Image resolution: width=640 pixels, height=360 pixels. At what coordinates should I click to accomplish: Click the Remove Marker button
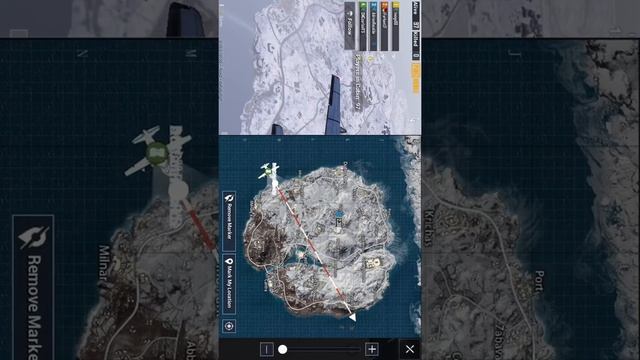pos(229,221)
